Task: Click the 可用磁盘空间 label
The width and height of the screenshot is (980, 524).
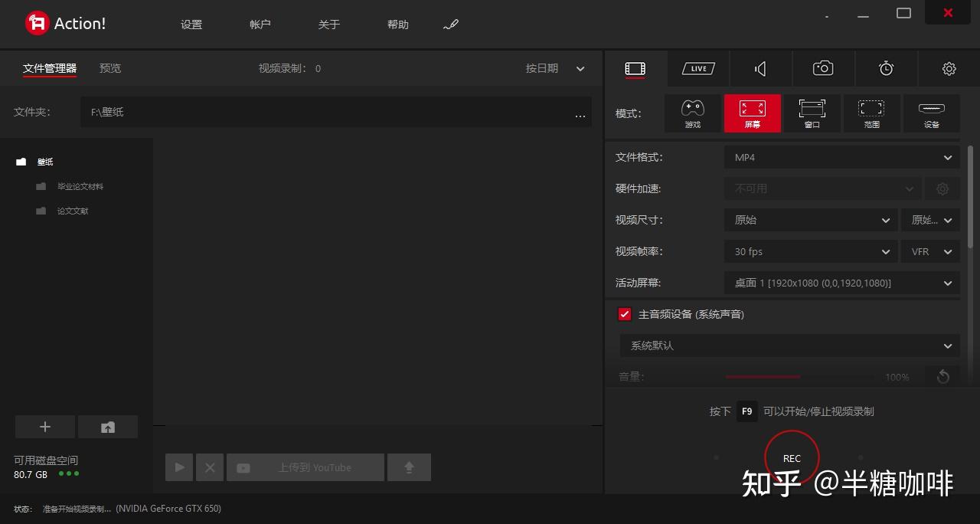Action: click(x=46, y=460)
